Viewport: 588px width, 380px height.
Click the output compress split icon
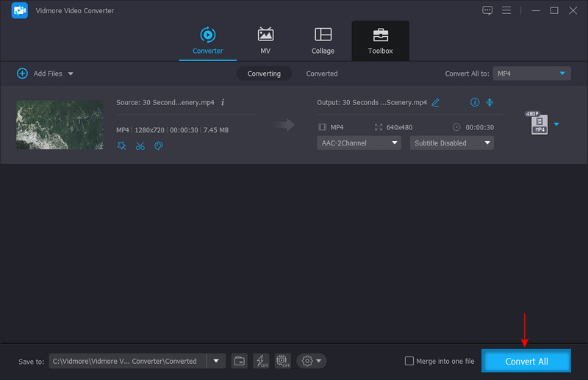tap(490, 102)
